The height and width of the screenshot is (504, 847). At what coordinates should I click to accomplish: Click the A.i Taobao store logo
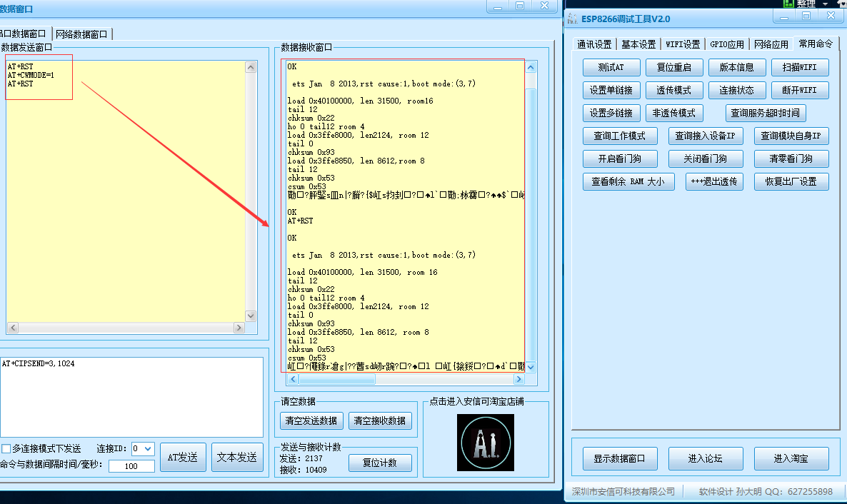tap(486, 443)
